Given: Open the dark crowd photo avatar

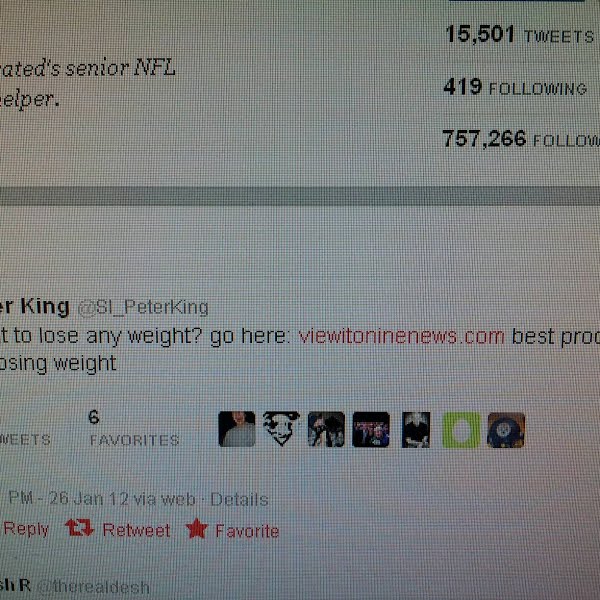Looking at the screenshot, I should click(371, 430).
